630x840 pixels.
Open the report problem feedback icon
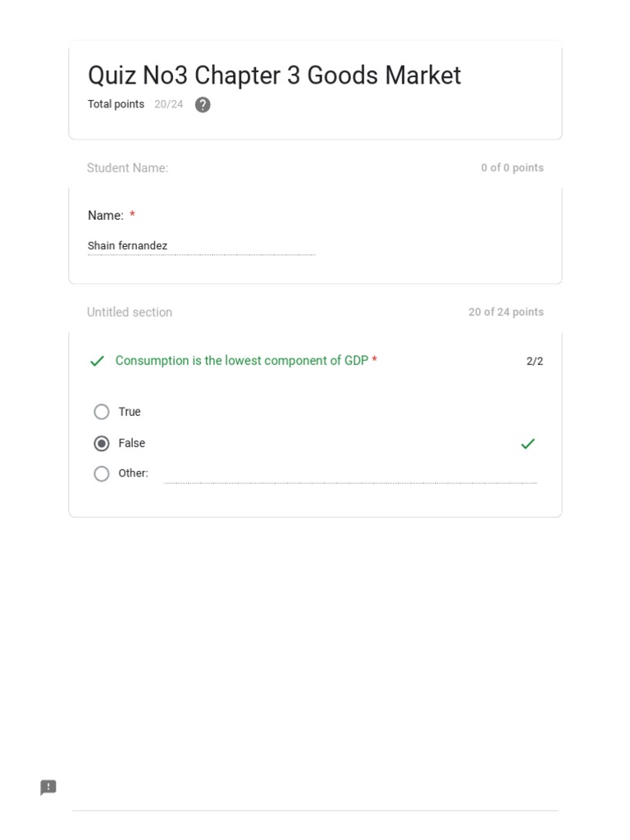(x=48, y=787)
